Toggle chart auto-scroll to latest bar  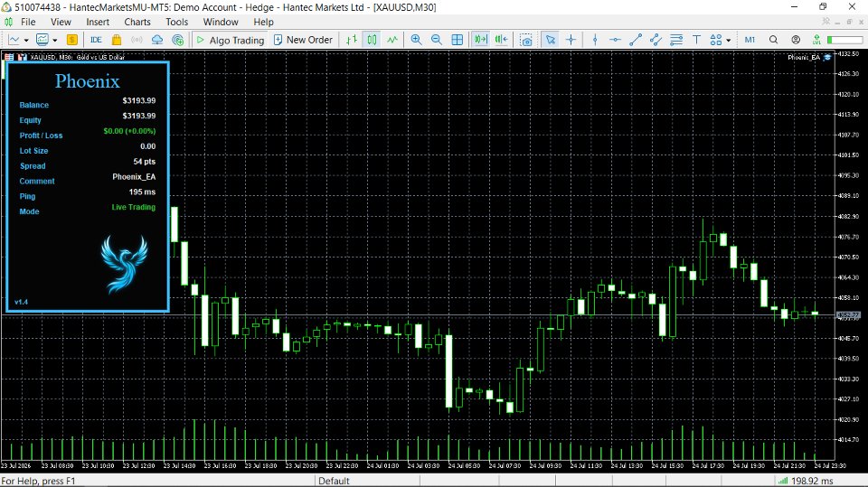[481, 40]
